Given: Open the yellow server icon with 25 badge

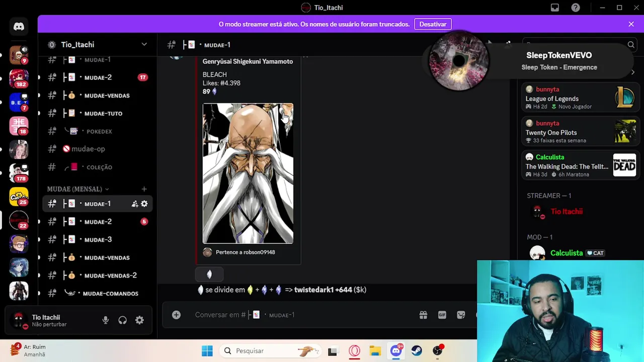Looking at the screenshot, I should pos(19,196).
